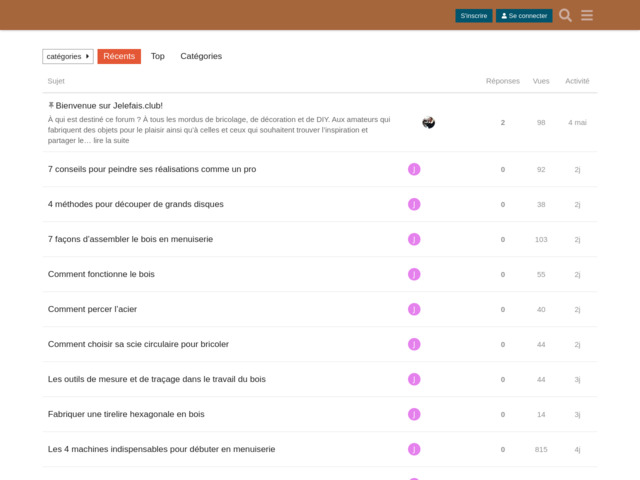Click avatar beside 'Comment fonctionne le bois'
Viewport: 640px width, 480px height.
coord(414,274)
